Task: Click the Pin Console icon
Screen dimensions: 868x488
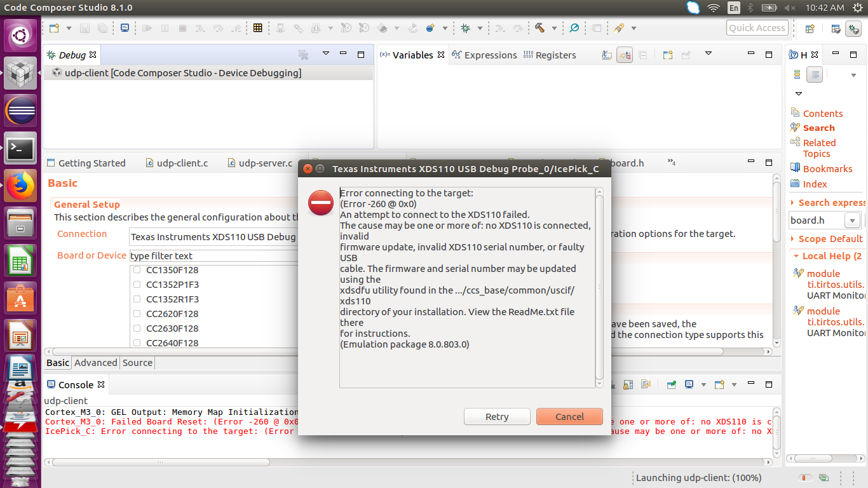Action: tap(672, 384)
